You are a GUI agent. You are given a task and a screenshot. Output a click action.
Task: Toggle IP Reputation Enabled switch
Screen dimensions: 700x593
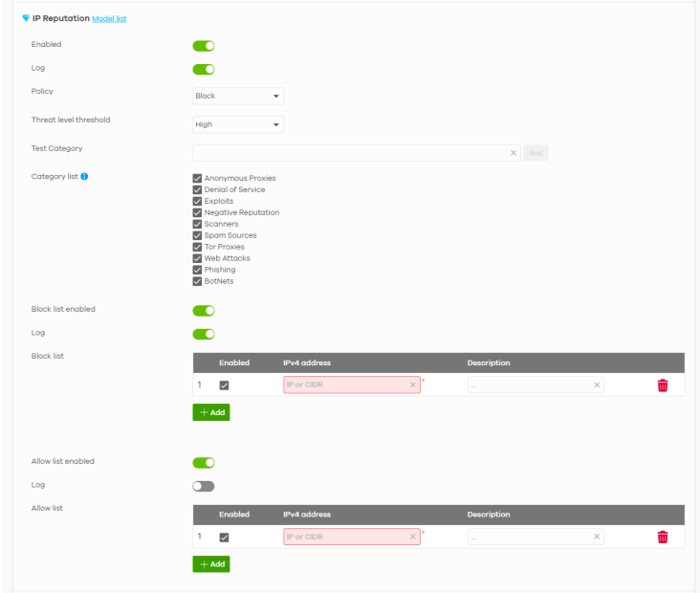204,45
